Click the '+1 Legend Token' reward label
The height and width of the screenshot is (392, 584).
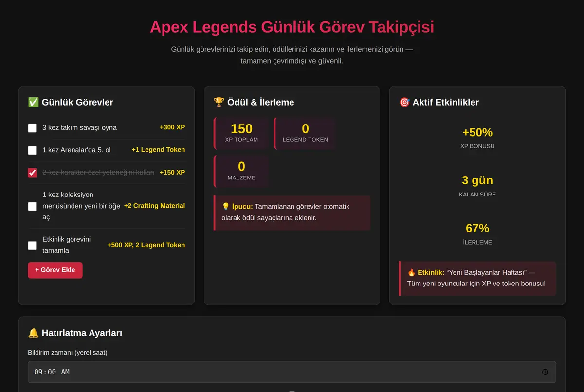click(x=158, y=150)
